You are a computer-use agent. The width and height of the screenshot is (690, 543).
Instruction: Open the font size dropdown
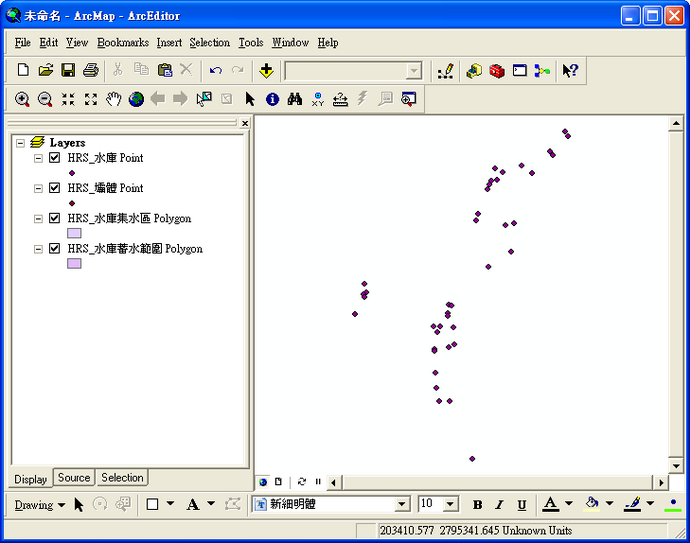point(450,505)
